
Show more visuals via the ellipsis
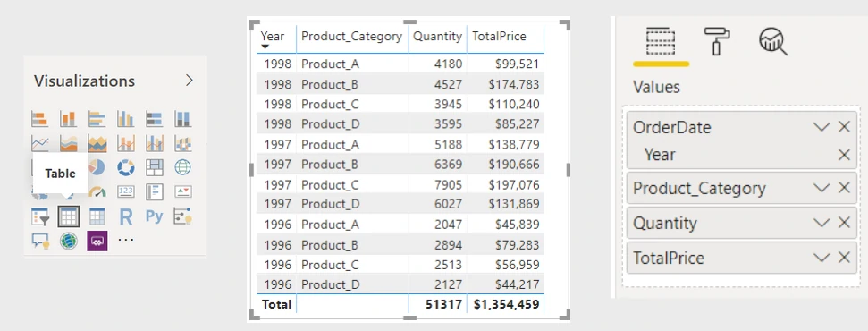[x=126, y=240]
